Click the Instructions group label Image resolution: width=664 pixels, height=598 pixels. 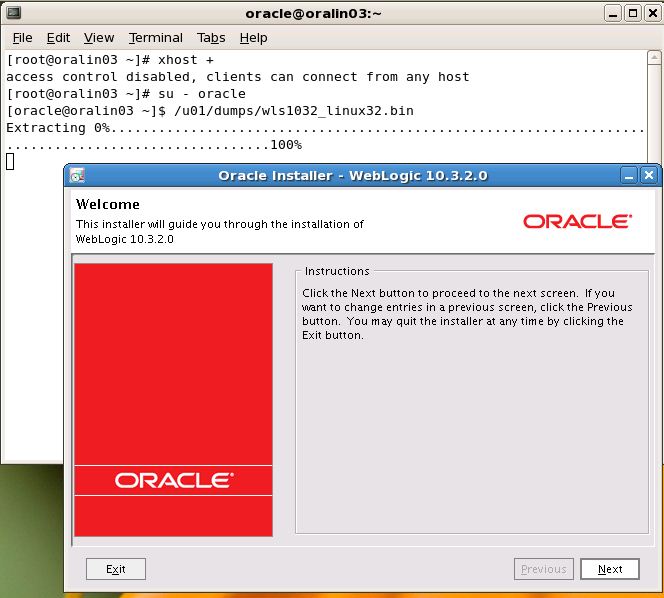[x=337, y=271]
